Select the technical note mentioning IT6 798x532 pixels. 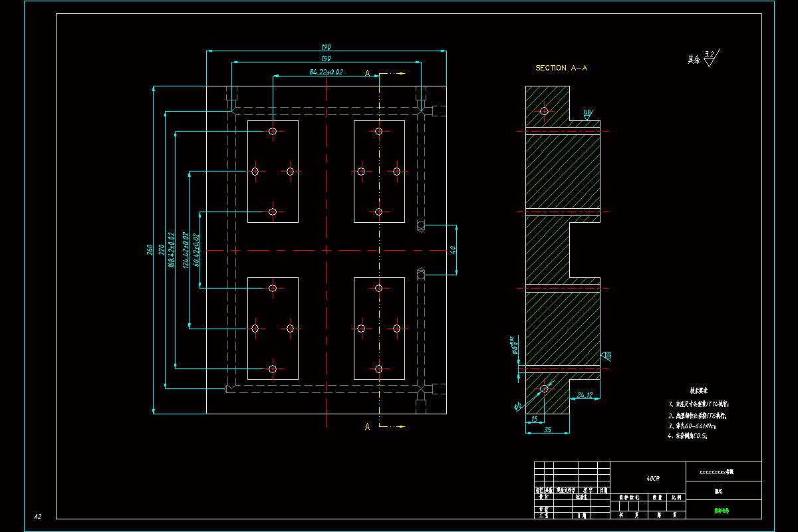[x=696, y=415]
